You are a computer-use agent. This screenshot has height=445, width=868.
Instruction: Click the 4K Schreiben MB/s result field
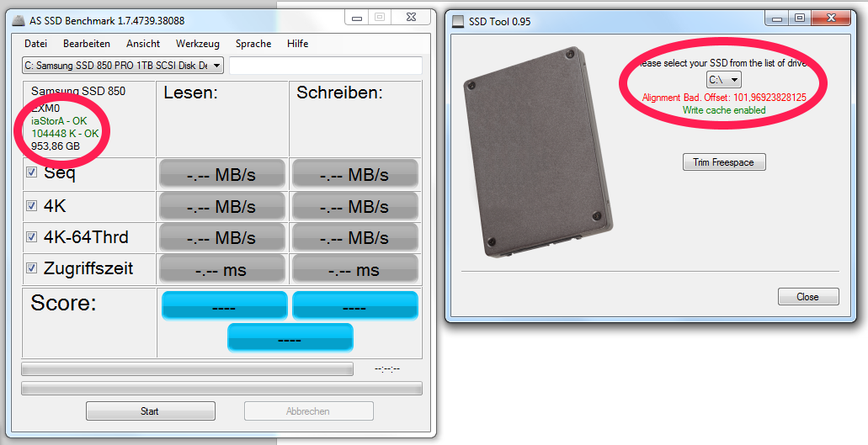coord(354,206)
